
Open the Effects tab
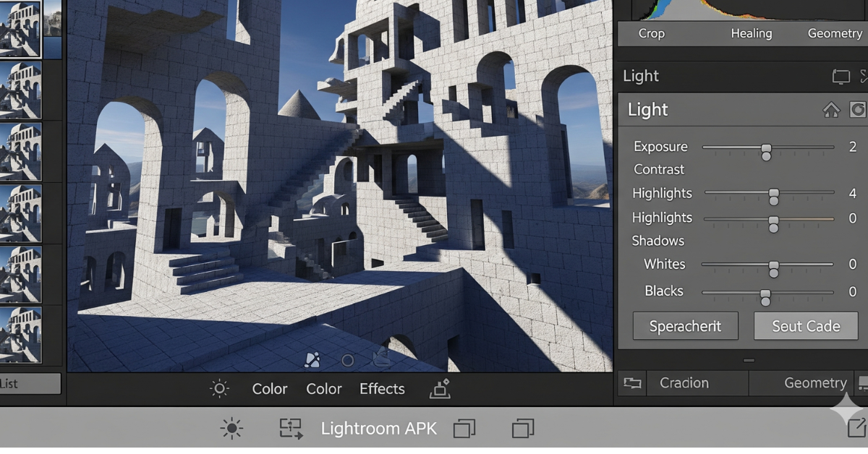pos(381,389)
